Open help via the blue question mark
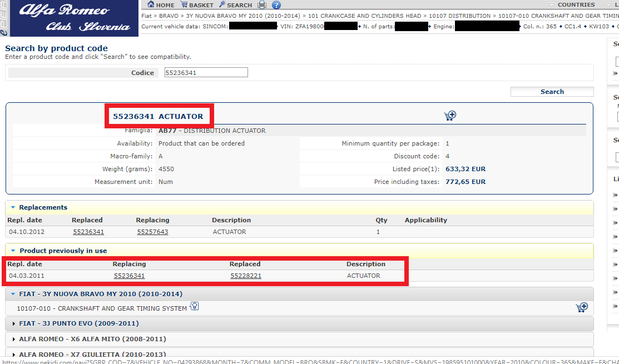 276,5
